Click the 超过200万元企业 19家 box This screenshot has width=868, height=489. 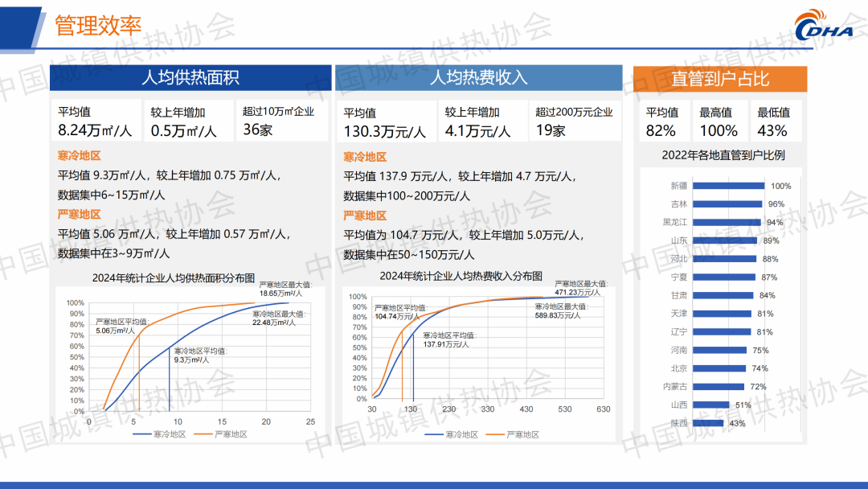pos(574,121)
